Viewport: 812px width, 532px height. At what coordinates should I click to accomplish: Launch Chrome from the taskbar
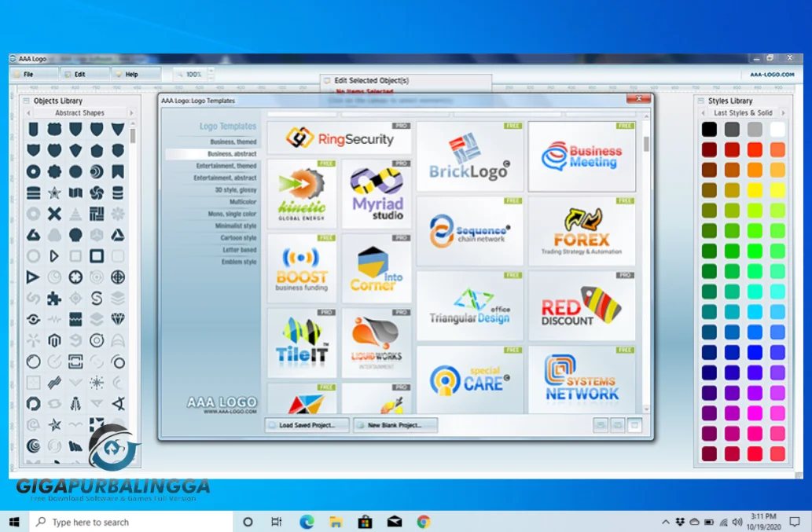point(424,522)
